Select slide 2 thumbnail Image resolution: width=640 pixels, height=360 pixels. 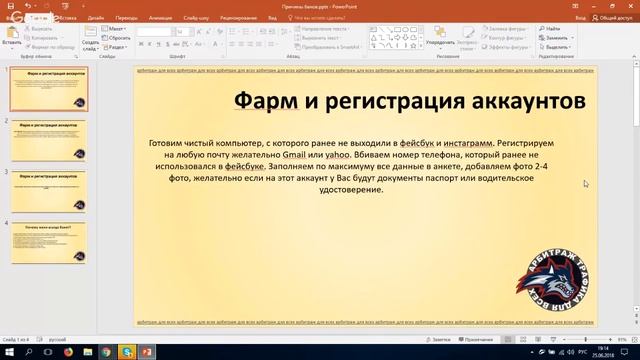coord(49,140)
